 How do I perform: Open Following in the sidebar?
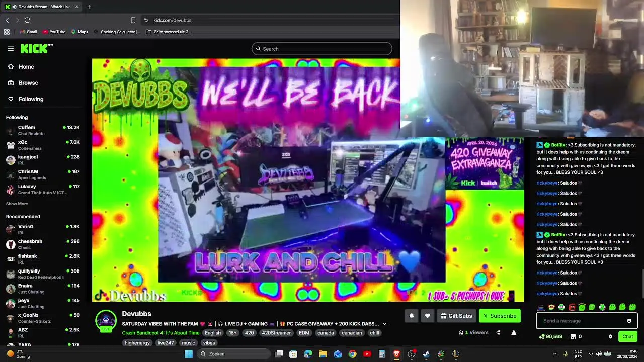tap(31, 99)
